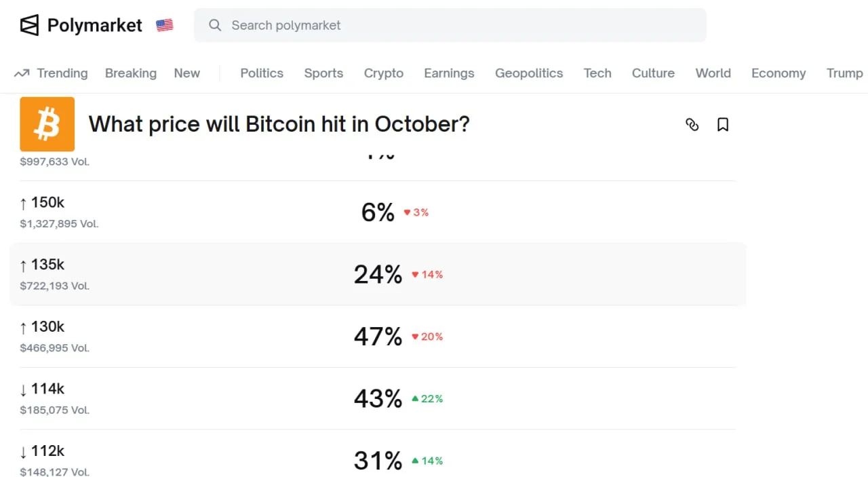Image resolution: width=868 pixels, height=477 pixels.
Task: Click the search magnifier icon
Action: (215, 25)
